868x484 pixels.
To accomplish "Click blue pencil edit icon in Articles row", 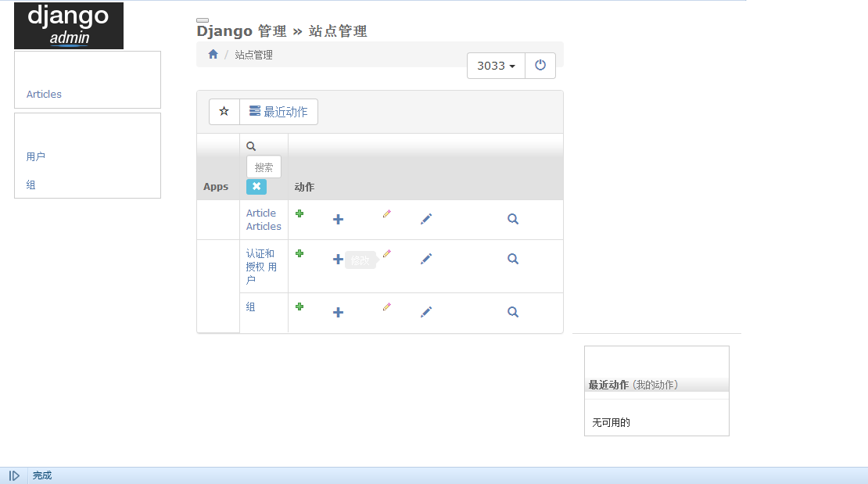I will tap(426, 219).
